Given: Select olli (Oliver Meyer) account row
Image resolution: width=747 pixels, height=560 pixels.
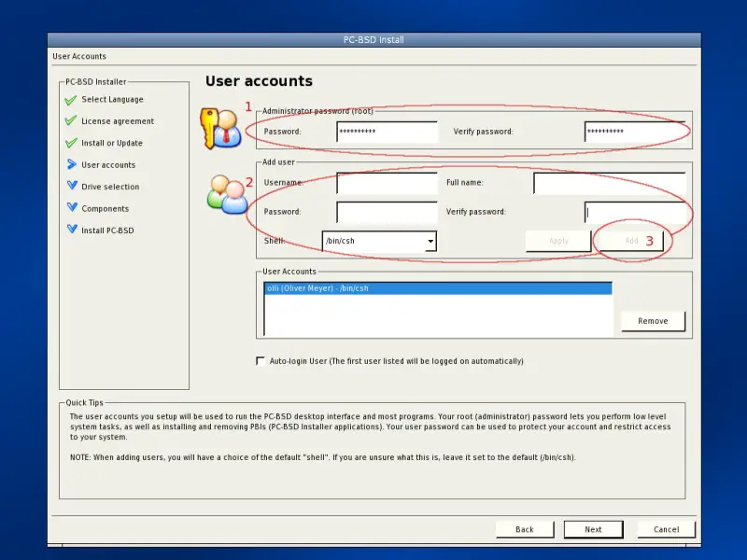Looking at the screenshot, I should coord(438,288).
